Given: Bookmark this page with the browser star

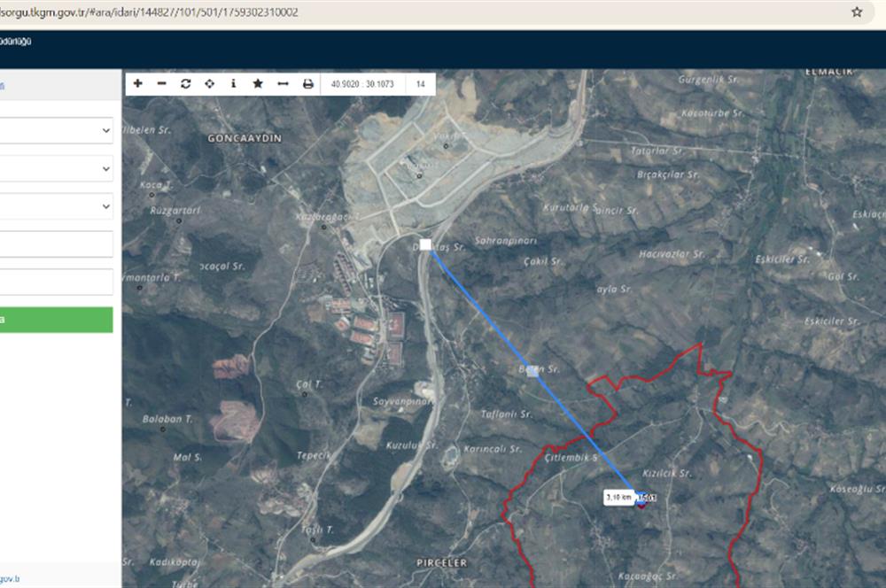Looking at the screenshot, I should [857, 12].
